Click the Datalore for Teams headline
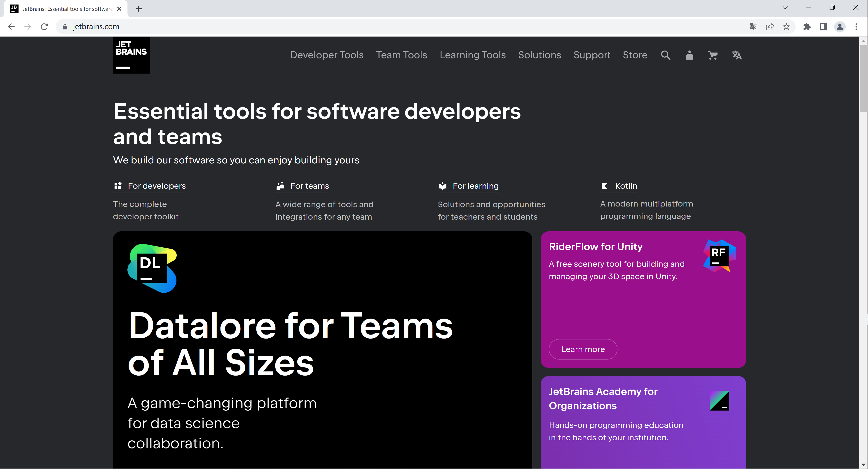868x469 pixels. coord(290,344)
